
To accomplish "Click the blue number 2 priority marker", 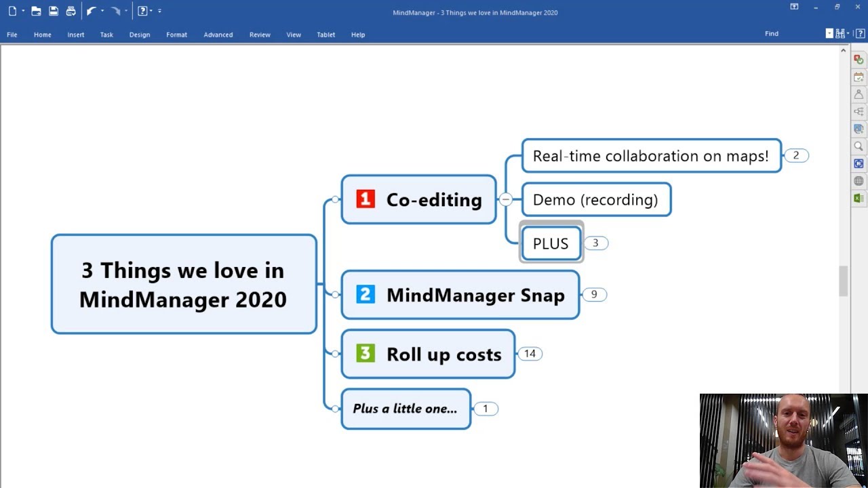I will point(366,294).
